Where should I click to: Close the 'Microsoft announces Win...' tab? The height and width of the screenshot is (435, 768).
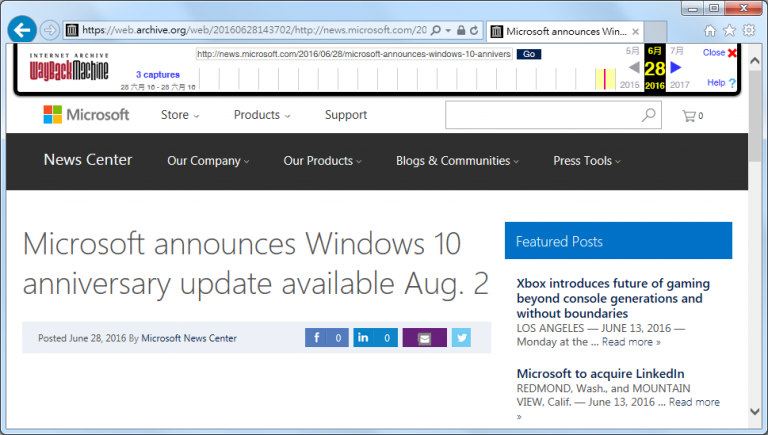tap(635, 31)
